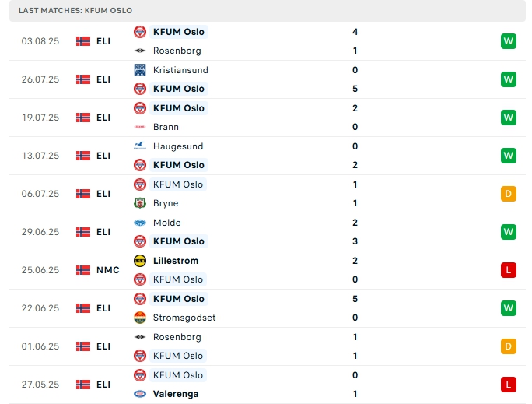Click the Bryne club crest
The height and width of the screenshot is (404, 532).
tap(140, 203)
